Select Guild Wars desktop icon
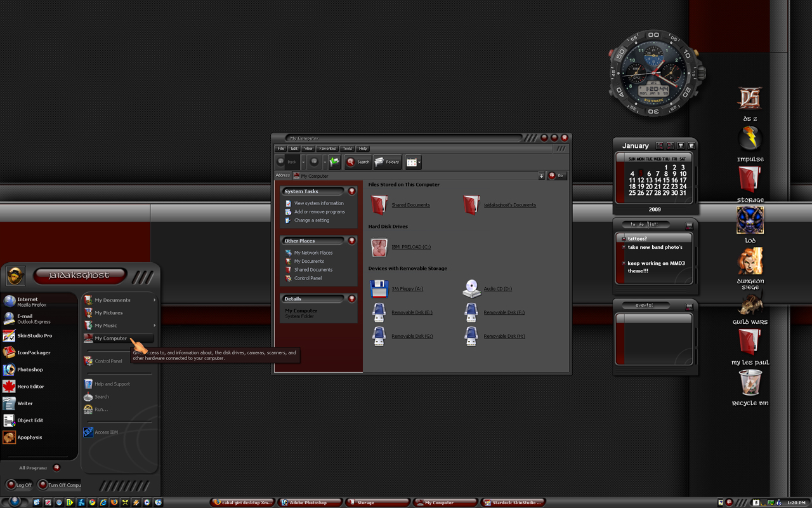Viewport: 812px width, 508px height. 750,309
